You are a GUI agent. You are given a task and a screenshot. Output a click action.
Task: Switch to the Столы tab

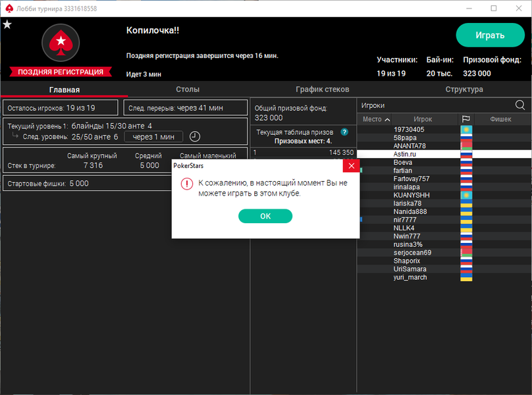[x=188, y=90]
